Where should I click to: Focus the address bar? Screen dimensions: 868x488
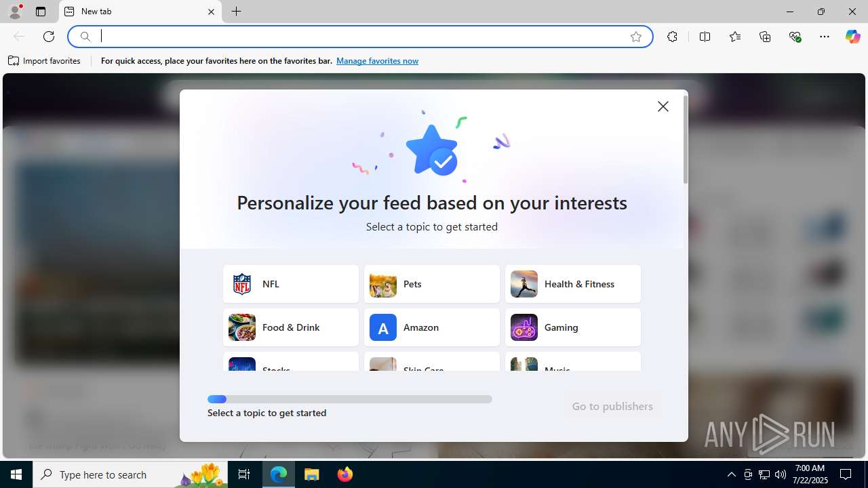(x=360, y=37)
